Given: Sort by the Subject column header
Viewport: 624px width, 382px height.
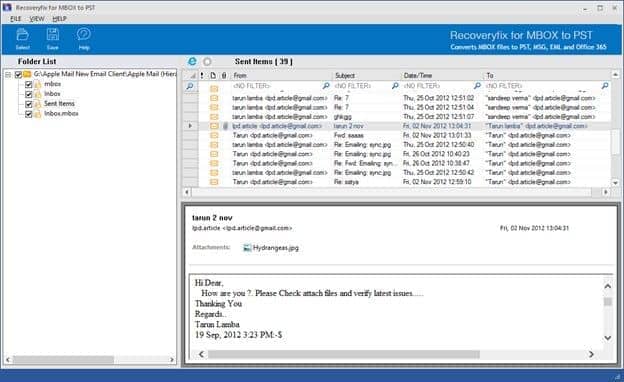Looking at the screenshot, I should pyautogui.click(x=367, y=75).
